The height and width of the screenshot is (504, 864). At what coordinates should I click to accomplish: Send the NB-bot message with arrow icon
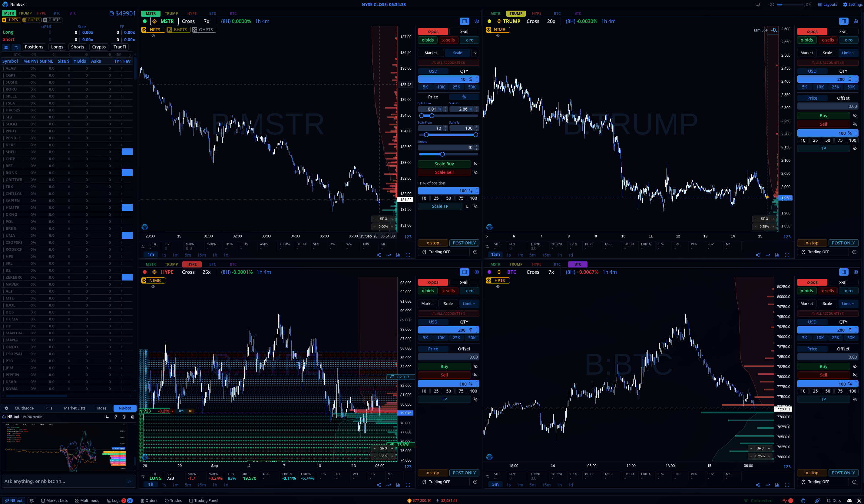click(129, 481)
